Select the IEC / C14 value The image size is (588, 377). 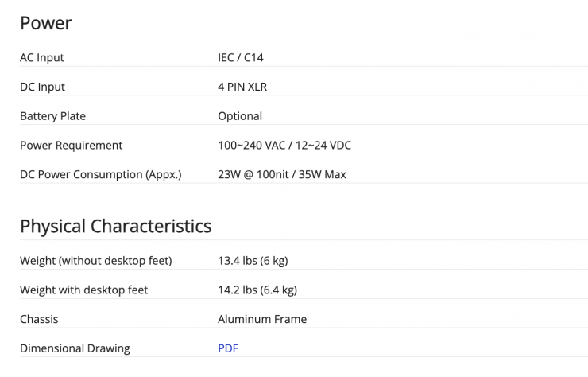coord(241,58)
